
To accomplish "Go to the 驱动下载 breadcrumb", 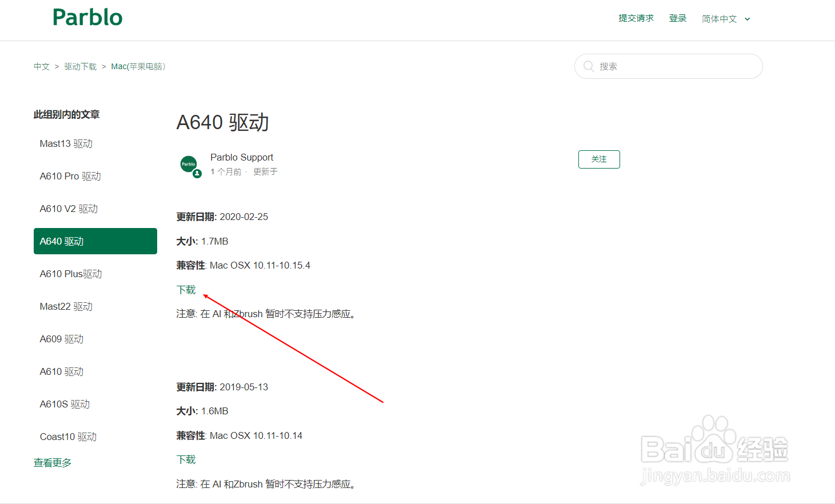I will click(81, 66).
